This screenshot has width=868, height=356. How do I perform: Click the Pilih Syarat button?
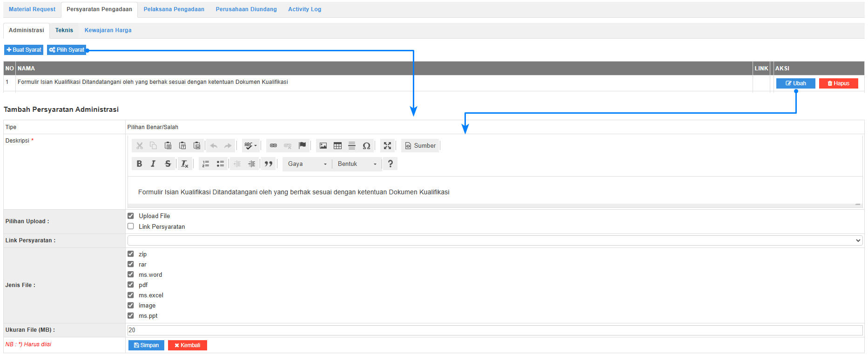(x=67, y=50)
